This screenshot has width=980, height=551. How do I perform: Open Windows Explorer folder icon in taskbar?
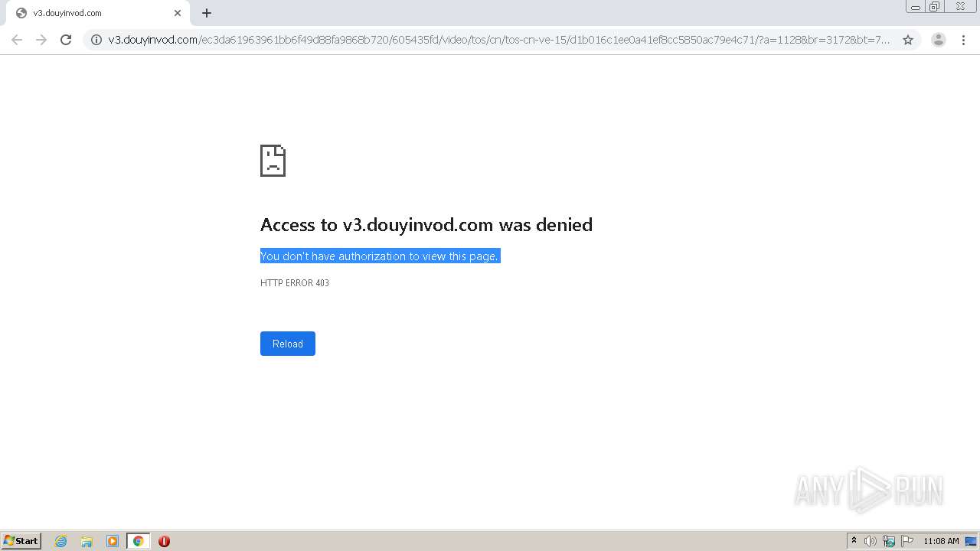[x=87, y=541]
